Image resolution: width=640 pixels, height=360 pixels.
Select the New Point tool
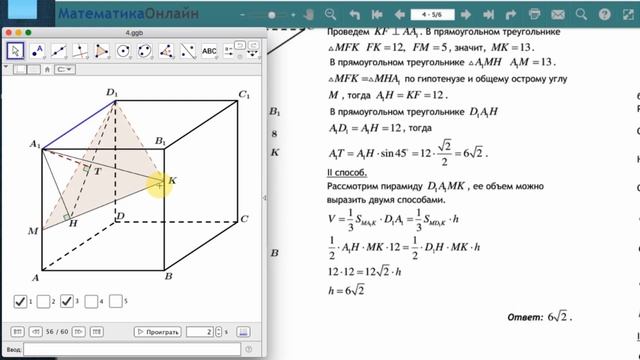click(x=37, y=51)
